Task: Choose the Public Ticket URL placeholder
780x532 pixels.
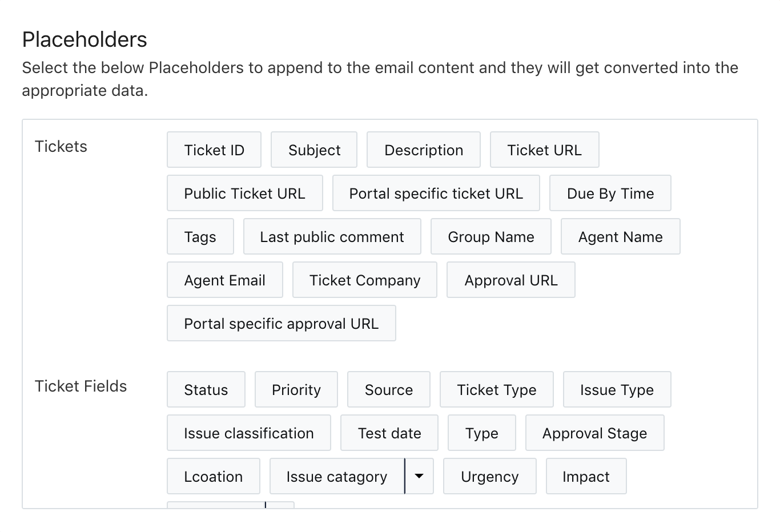Action: (245, 193)
